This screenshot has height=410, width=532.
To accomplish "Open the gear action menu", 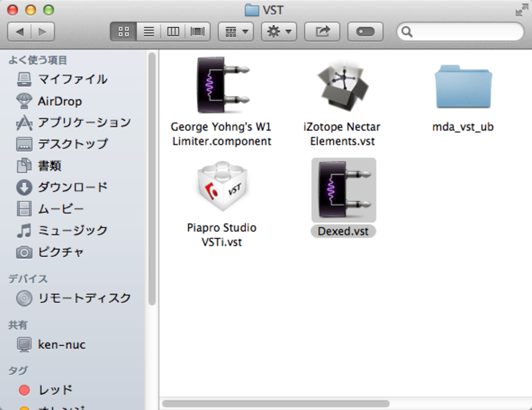I will (279, 32).
